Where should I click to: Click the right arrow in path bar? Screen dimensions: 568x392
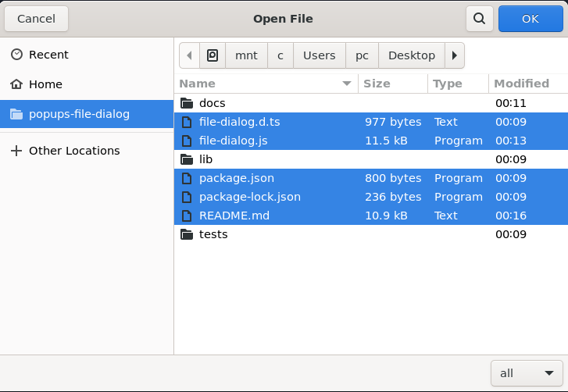tap(454, 55)
